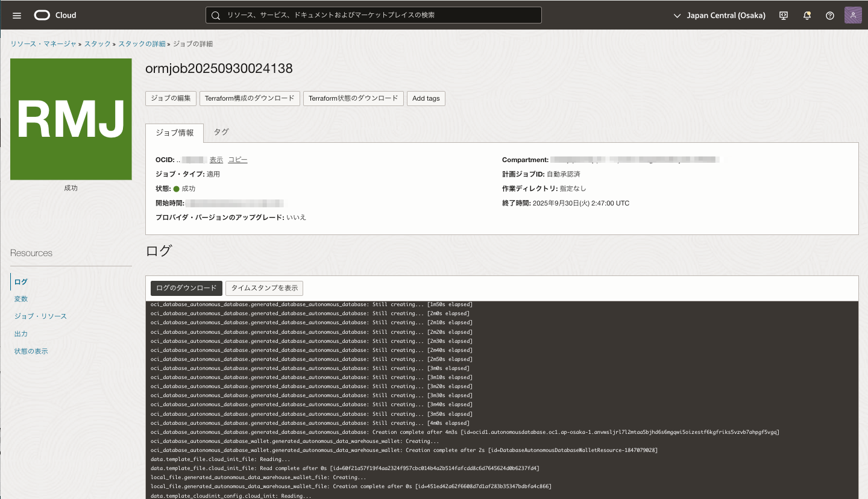Open the hamburger navigation menu
The height and width of the screenshot is (499, 868).
pyautogui.click(x=17, y=15)
